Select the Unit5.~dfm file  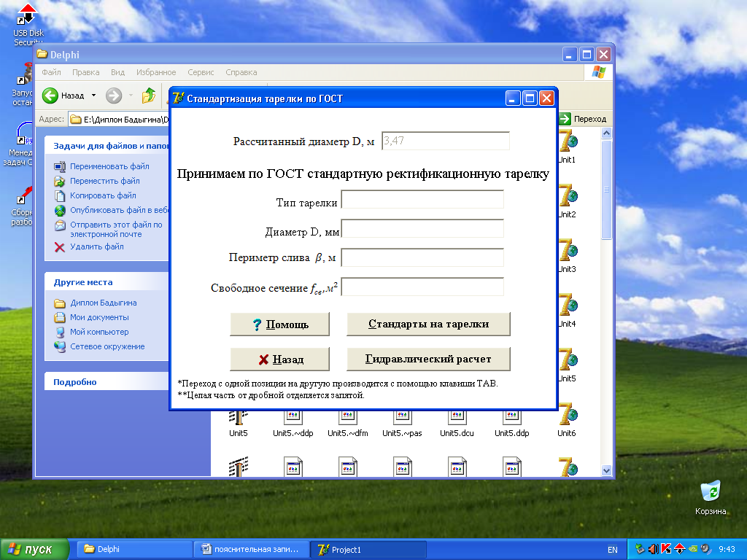click(348, 423)
